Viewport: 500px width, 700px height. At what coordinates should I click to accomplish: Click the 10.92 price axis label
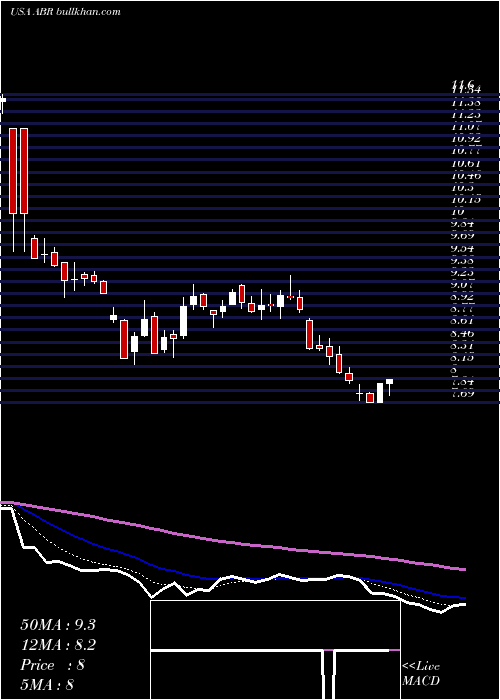click(467, 139)
